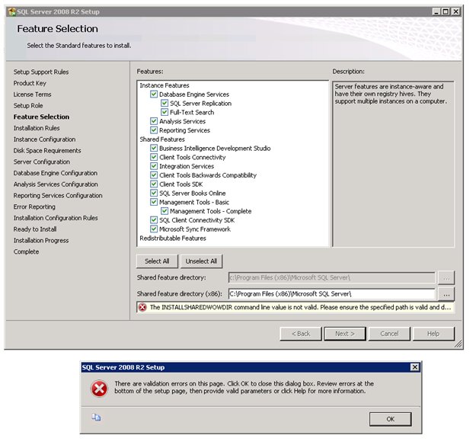The width and height of the screenshot is (476, 448).
Task: Click the setup window resize grip corner
Action: pyautogui.click(x=458, y=344)
